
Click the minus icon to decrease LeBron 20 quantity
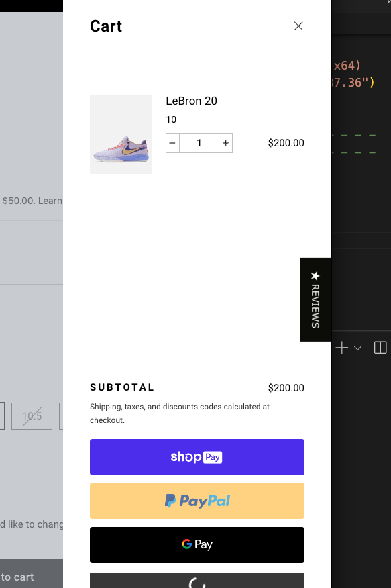coord(172,142)
